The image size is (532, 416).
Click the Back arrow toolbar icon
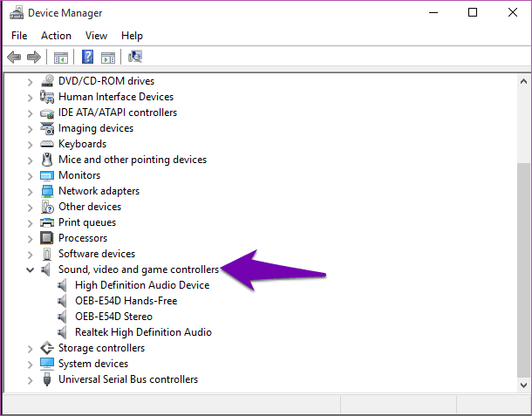click(x=14, y=58)
